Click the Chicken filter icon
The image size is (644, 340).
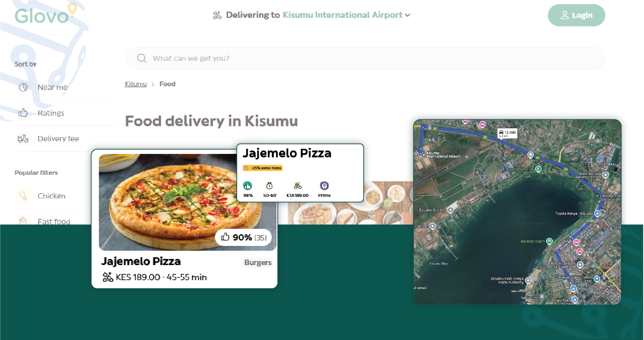[23, 196]
